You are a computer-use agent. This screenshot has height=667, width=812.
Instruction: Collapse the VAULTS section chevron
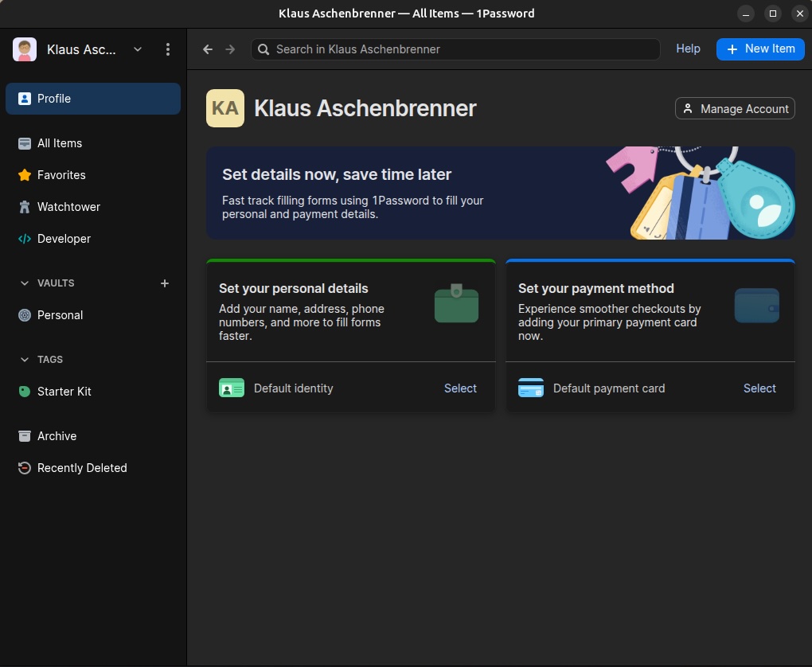click(25, 283)
